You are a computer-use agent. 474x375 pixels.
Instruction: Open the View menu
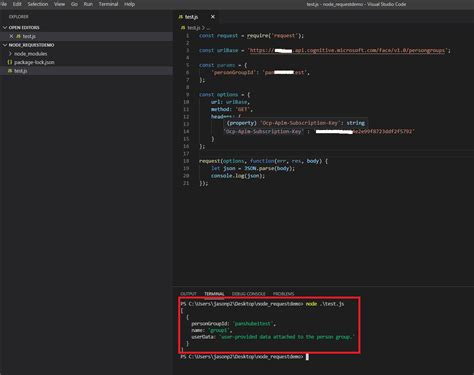pyautogui.click(x=60, y=4)
